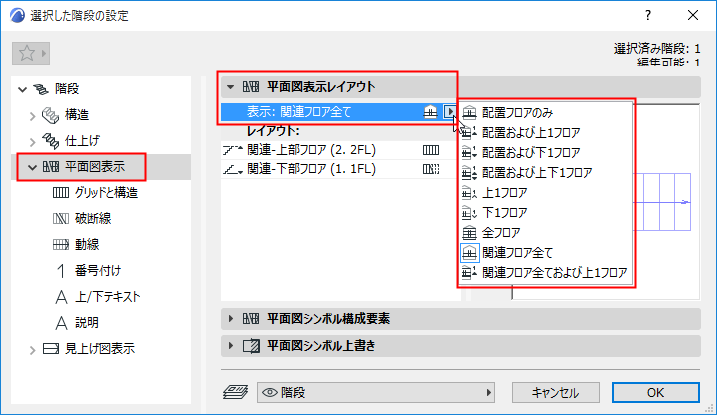Expand the 見上げ図表示 tree node chevron

(32, 350)
